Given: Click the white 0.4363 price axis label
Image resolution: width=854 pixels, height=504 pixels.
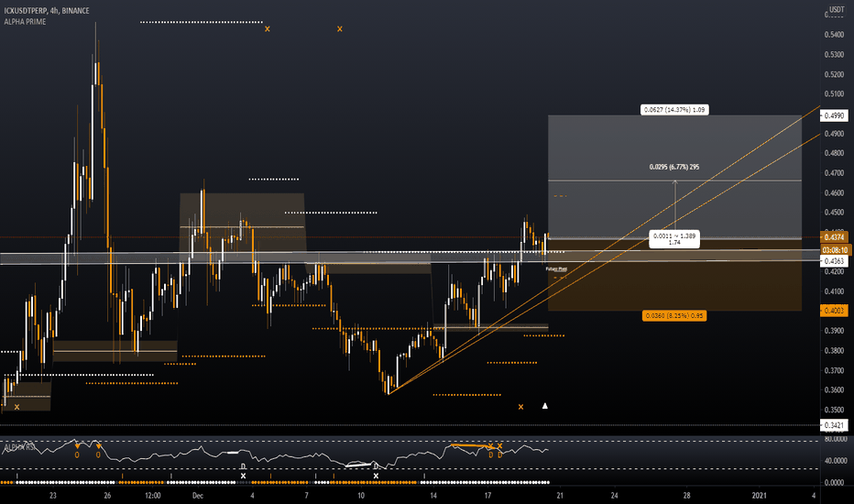Looking at the screenshot, I should pyautogui.click(x=834, y=261).
